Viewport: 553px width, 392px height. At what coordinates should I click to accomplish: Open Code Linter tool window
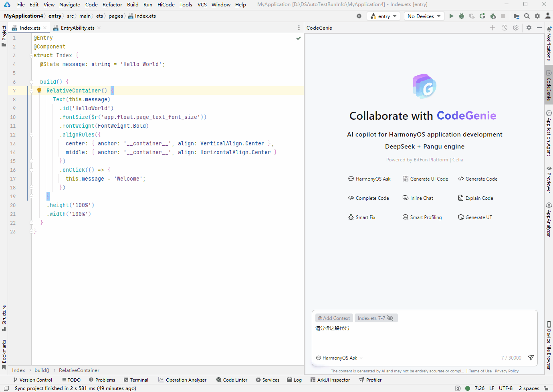point(232,380)
